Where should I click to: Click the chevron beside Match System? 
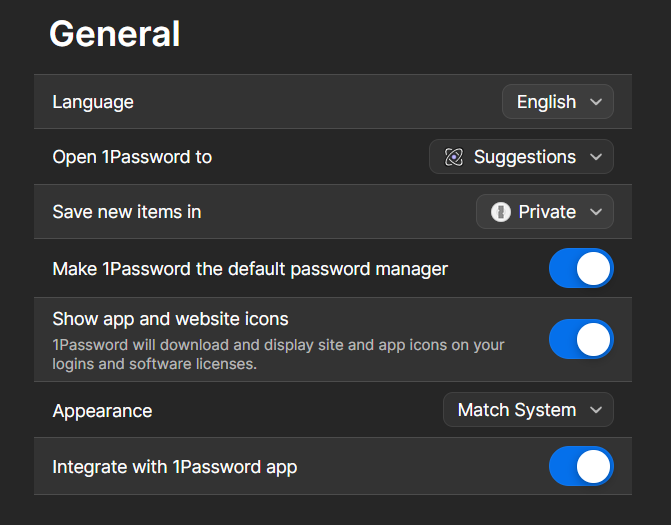pos(596,410)
